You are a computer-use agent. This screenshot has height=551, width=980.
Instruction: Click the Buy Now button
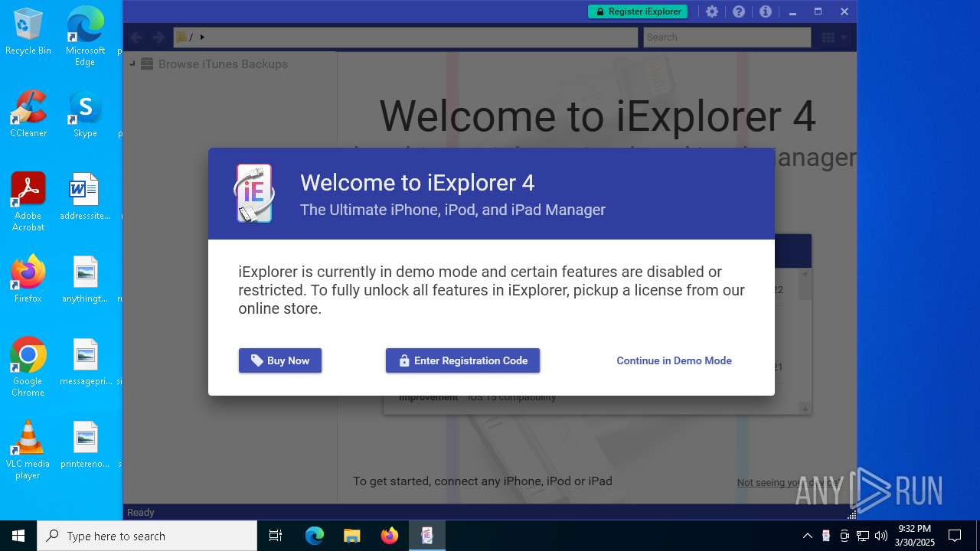click(x=280, y=360)
